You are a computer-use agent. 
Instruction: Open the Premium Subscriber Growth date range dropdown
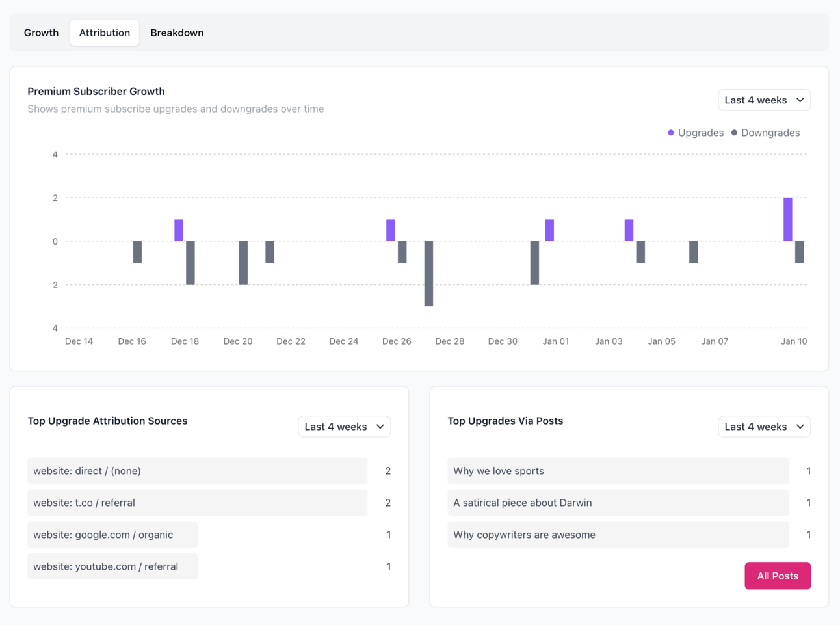764,100
